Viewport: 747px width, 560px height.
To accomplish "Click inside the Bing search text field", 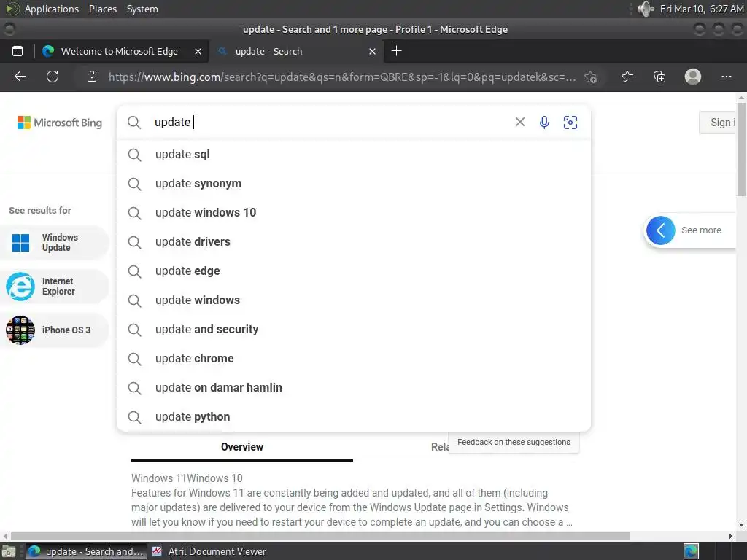I will (331, 122).
